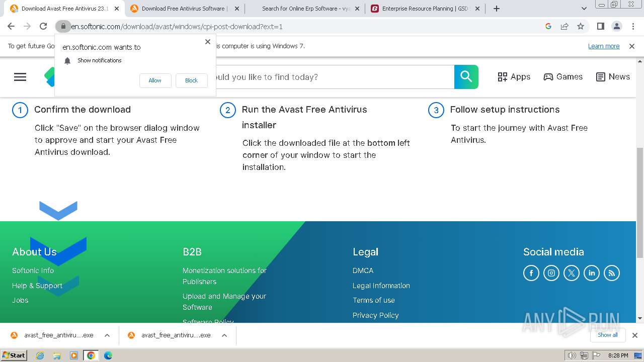This screenshot has width=644, height=362.
Task: Open the Apps section
Action: coord(514,77)
